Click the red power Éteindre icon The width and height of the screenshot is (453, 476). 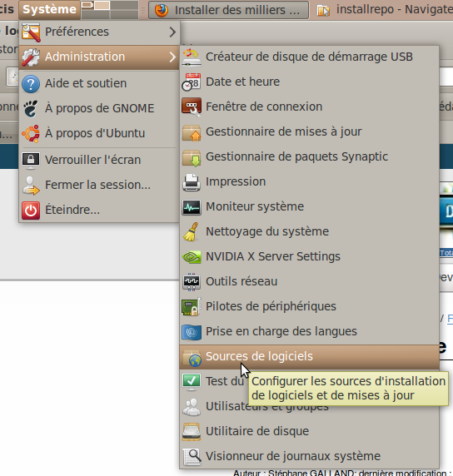pyautogui.click(x=31, y=210)
